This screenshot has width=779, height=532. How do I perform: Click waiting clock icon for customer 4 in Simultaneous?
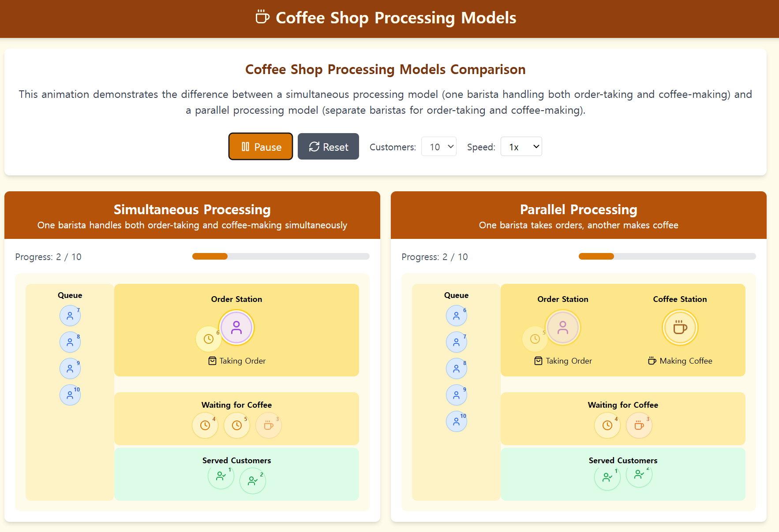point(205,425)
